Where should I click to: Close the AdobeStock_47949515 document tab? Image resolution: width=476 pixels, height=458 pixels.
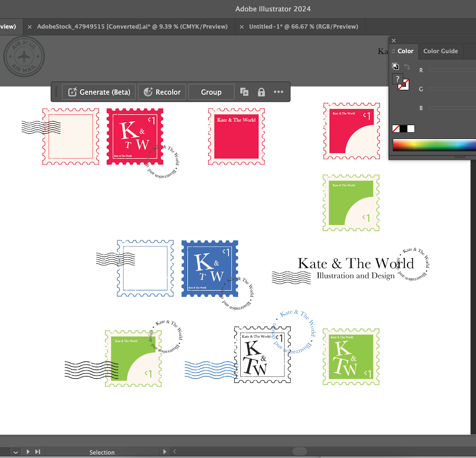(x=30, y=27)
